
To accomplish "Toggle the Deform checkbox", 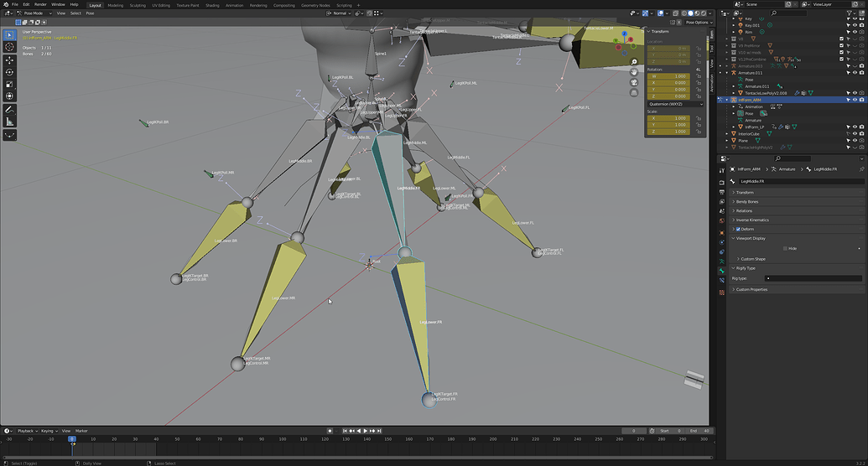I will (738, 229).
